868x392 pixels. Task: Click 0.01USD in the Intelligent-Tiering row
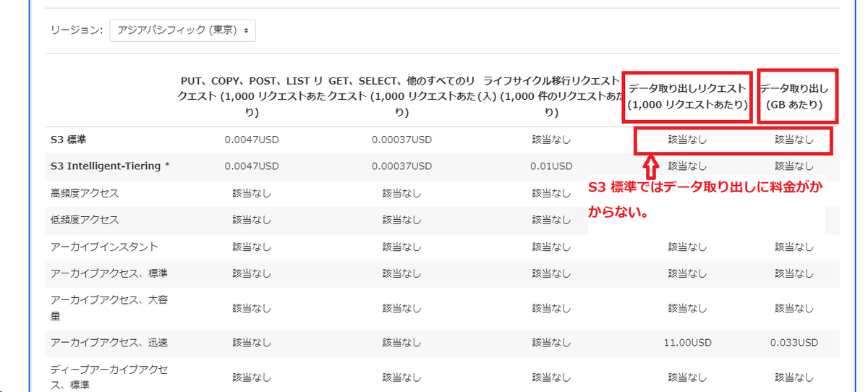pos(552,166)
